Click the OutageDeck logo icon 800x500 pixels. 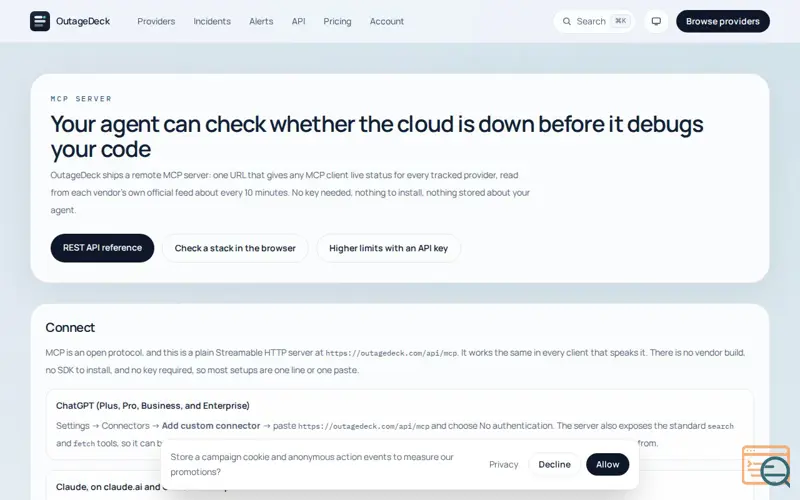pyautogui.click(x=40, y=21)
